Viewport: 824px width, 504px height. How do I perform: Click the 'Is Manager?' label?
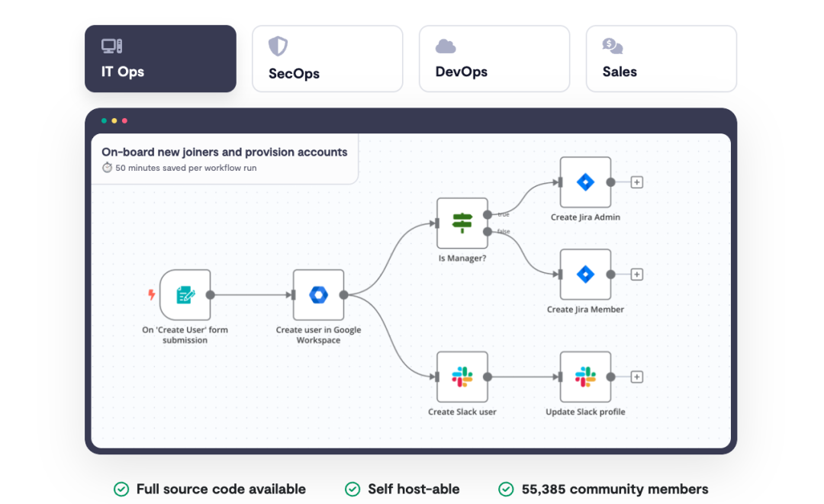coord(462,258)
